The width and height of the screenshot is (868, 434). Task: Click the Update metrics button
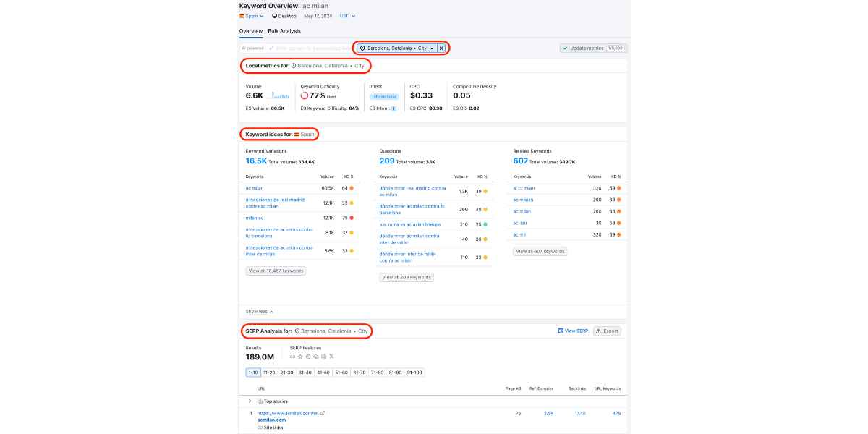pyautogui.click(x=593, y=48)
